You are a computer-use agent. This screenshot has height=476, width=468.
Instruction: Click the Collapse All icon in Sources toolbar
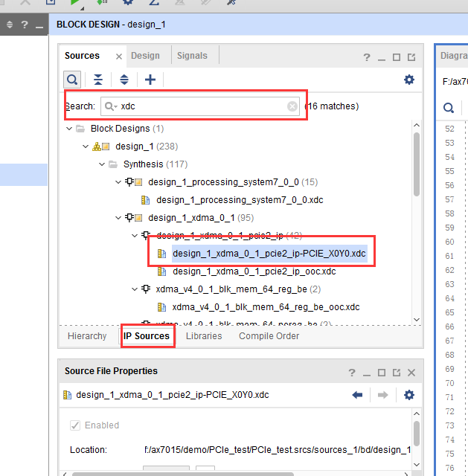[x=98, y=80]
